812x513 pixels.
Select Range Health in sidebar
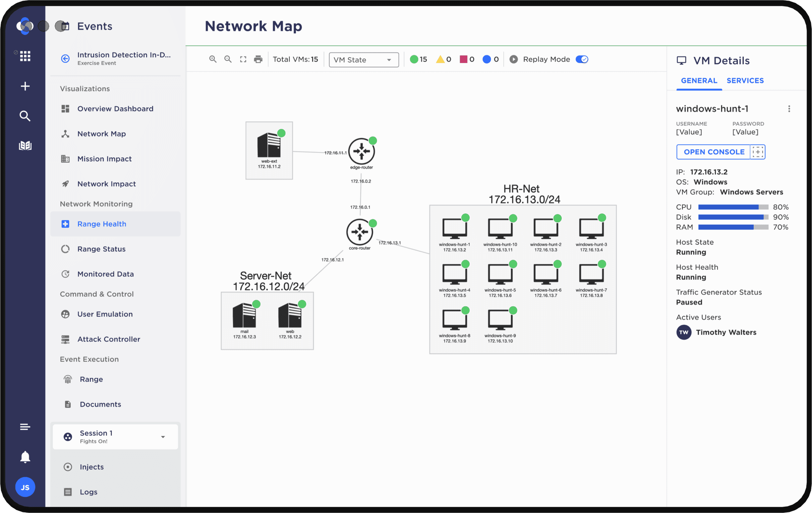115,224
